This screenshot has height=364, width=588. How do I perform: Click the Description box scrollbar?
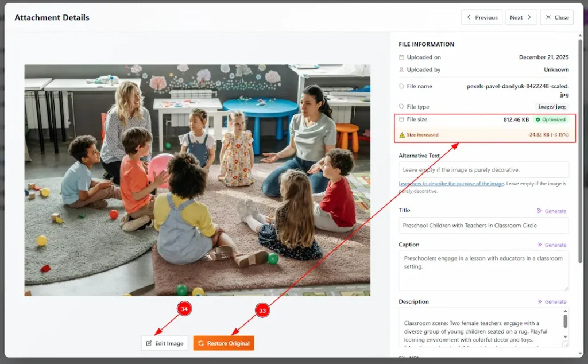click(x=565, y=322)
